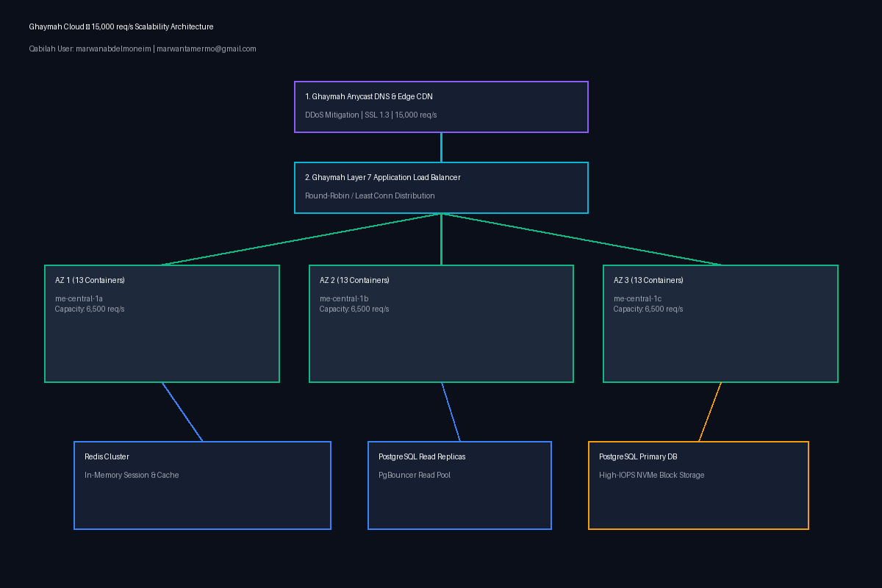Click the 'me-central-1a' zone label
This screenshot has height=588, width=882.
pos(79,298)
